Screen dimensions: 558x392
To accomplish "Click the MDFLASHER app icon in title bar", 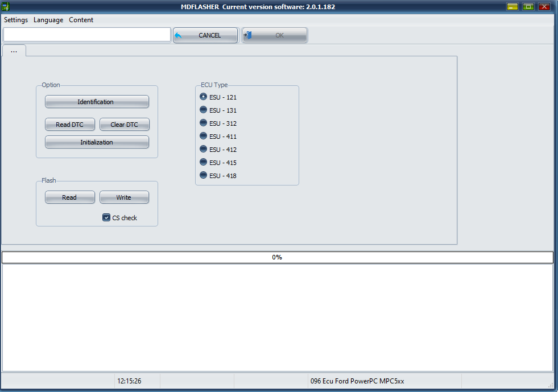I will click(6, 7).
